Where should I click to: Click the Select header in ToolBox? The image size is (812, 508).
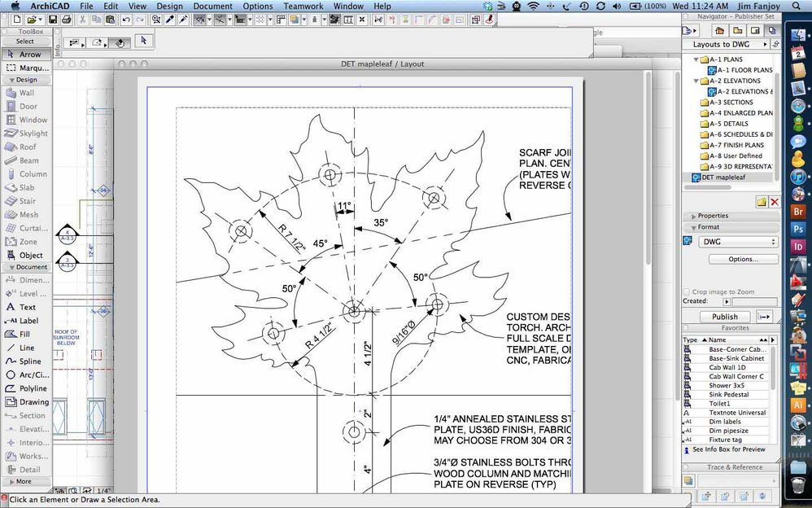coord(25,42)
